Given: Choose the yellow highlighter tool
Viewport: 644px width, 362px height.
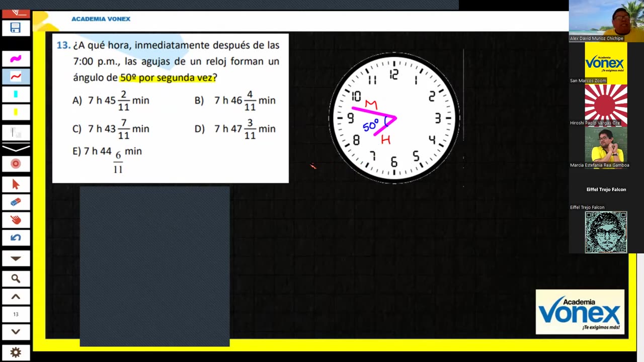Looking at the screenshot, I should [x=16, y=112].
